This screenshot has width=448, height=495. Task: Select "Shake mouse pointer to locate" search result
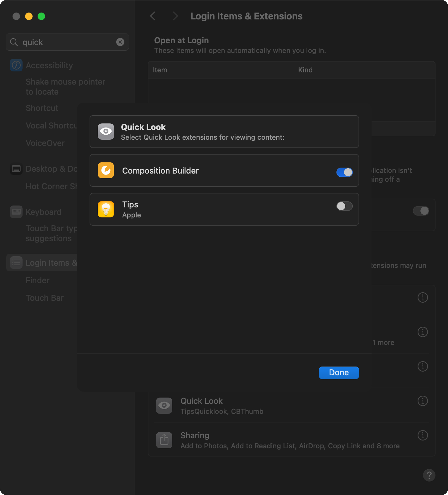coord(65,87)
